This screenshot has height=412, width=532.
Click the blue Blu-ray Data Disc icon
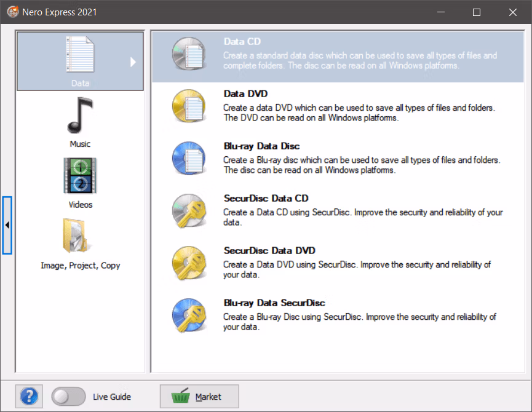tap(189, 158)
